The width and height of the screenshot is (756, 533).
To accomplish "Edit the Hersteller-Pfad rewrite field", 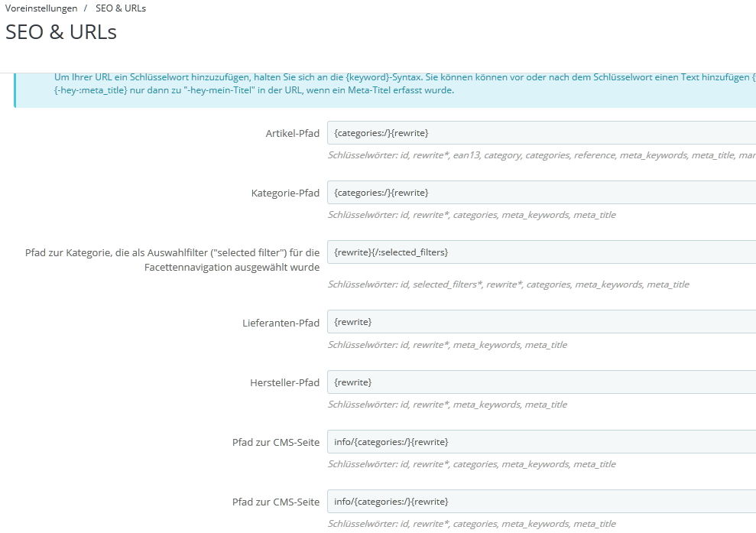I will click(459, 382).
